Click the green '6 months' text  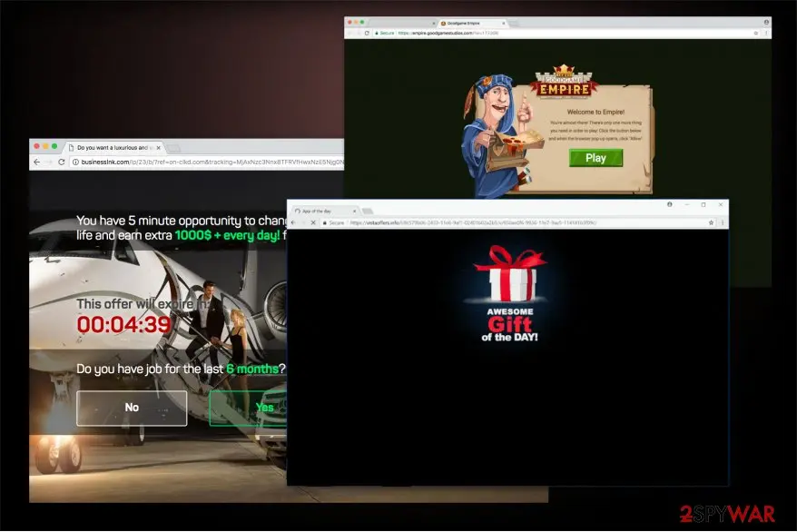pos(252,369)
